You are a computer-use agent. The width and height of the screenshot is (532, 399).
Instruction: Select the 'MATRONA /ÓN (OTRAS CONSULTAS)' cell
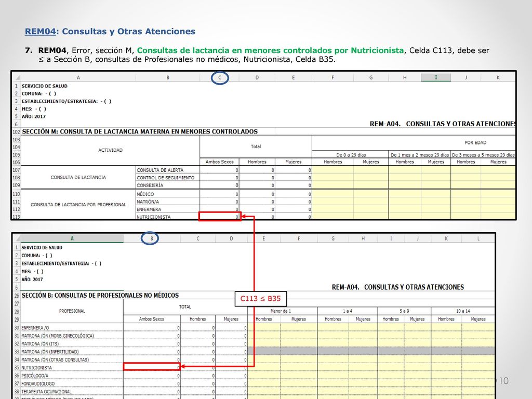click(x=72, y=360)
